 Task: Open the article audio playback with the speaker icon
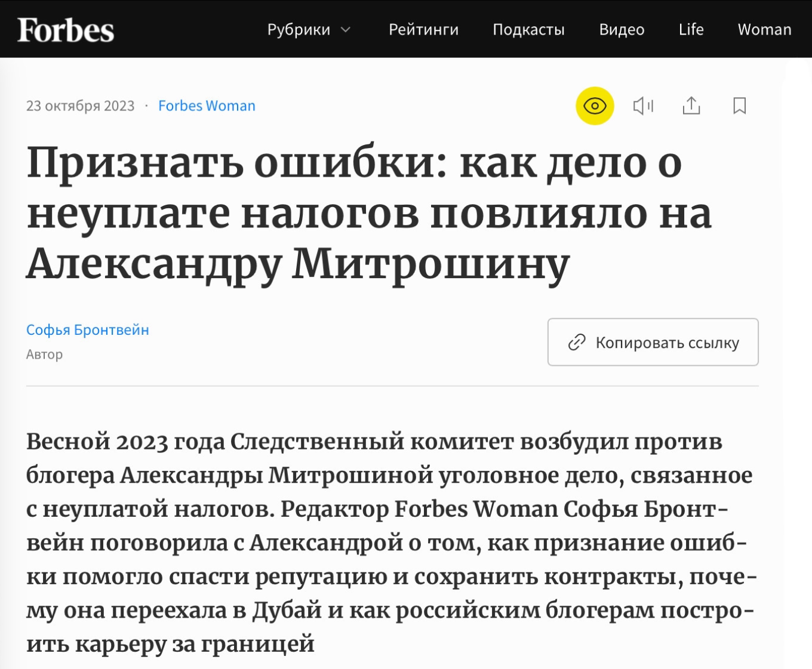tap(644, 106)
